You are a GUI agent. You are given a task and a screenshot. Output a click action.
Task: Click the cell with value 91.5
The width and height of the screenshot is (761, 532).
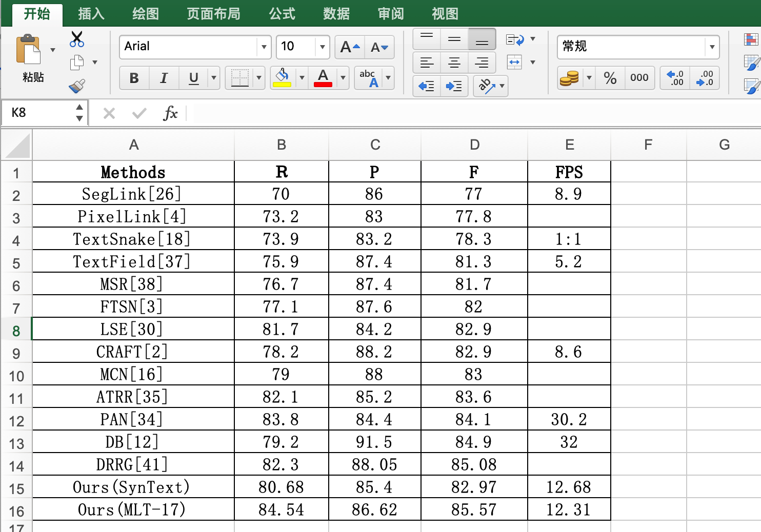(x=374, y=442)
